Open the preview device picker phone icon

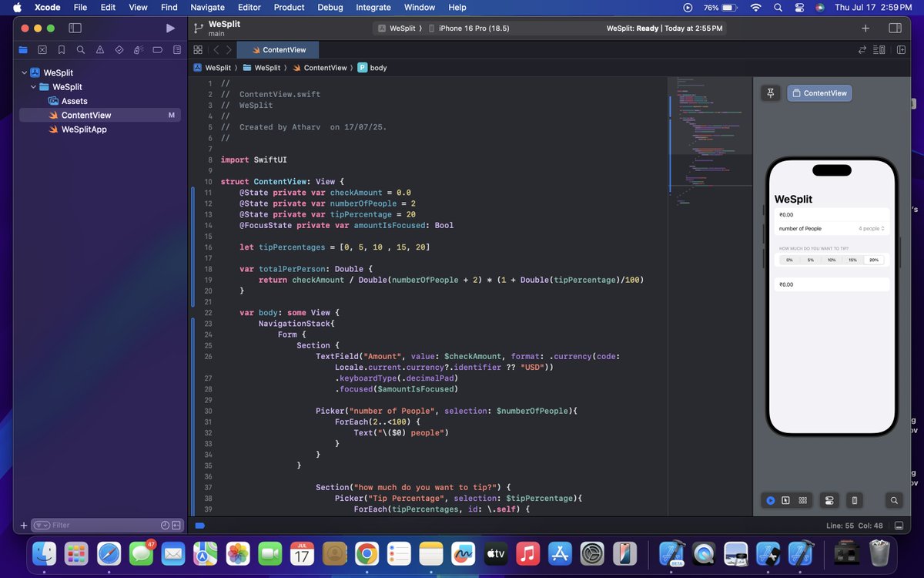854,500
